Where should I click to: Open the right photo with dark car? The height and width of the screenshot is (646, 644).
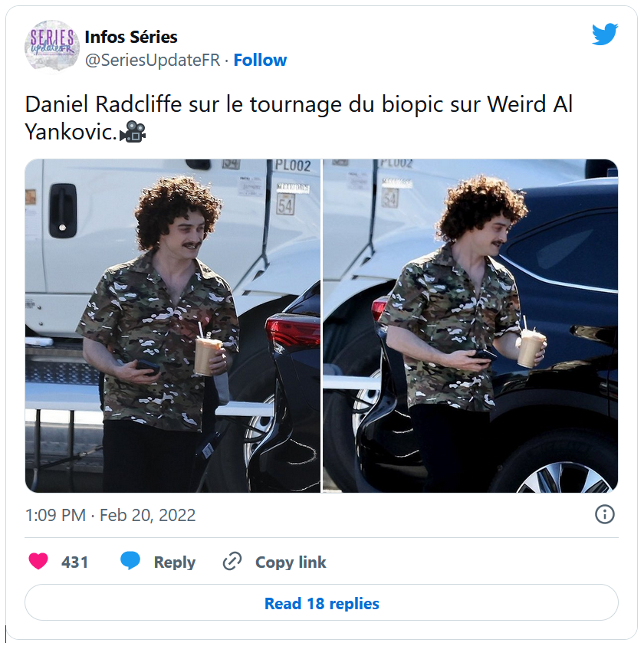[x=471, y=326]
